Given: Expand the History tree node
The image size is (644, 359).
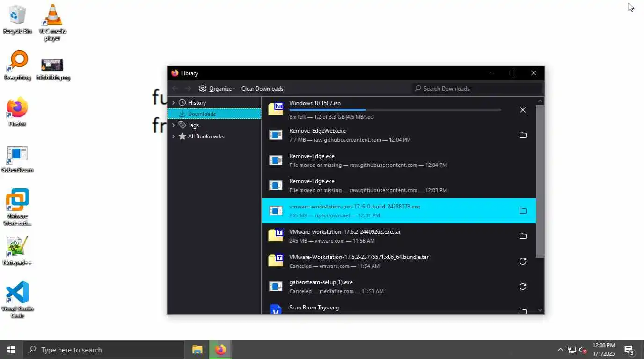Looking at the screenshot, I should coord(173,102).
